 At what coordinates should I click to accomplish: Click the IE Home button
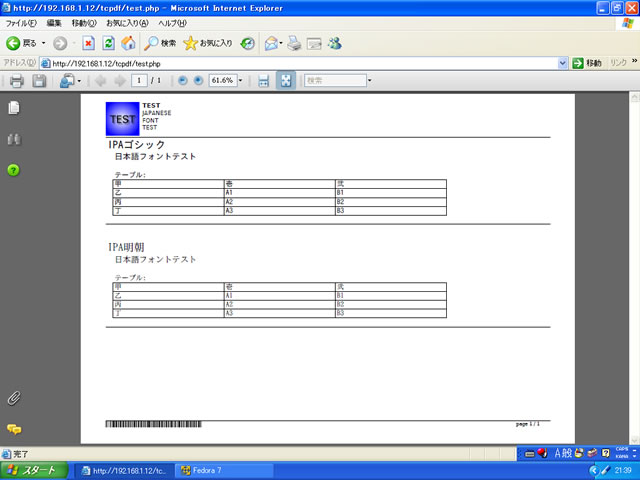click(128, 43)
